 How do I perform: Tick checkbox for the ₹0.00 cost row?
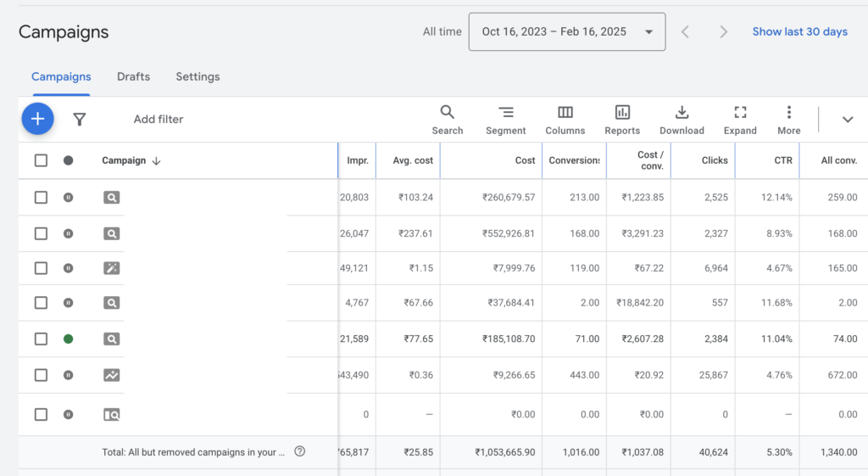click(x=41, y=414)
